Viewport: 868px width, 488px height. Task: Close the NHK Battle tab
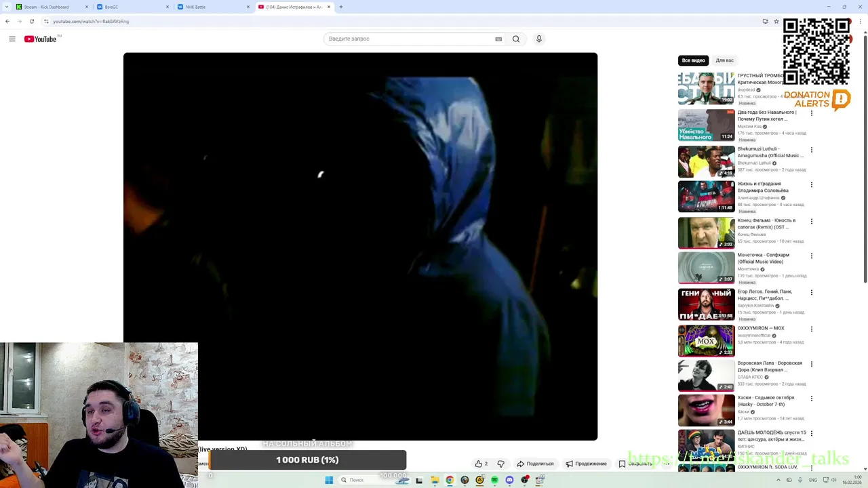tap(248, 7)
